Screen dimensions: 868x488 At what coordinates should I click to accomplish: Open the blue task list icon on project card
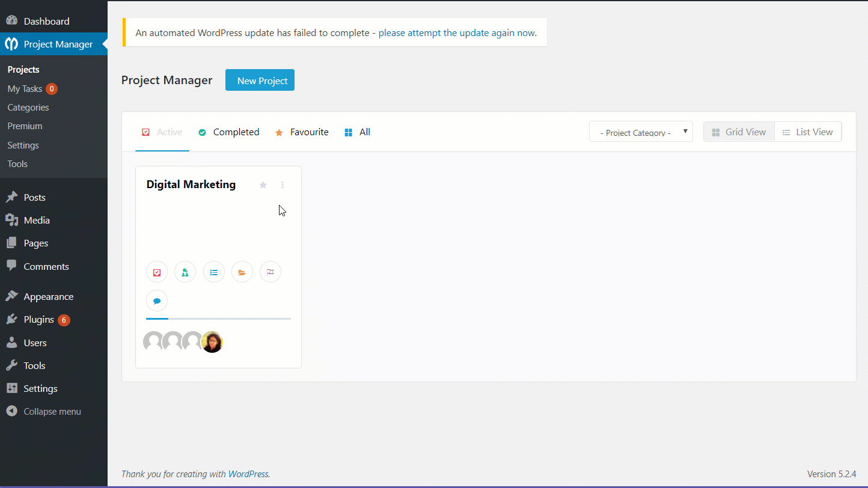click(x=213, y=272)
